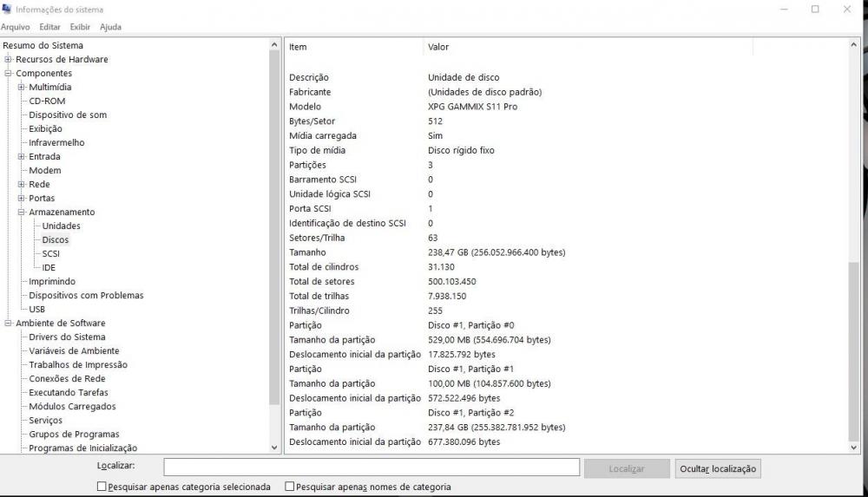The height and width of the screenshot is (497, 868).
Task: Select Resumo do Sistema root item
Action: pyautogui.click(x=43, y=46)
